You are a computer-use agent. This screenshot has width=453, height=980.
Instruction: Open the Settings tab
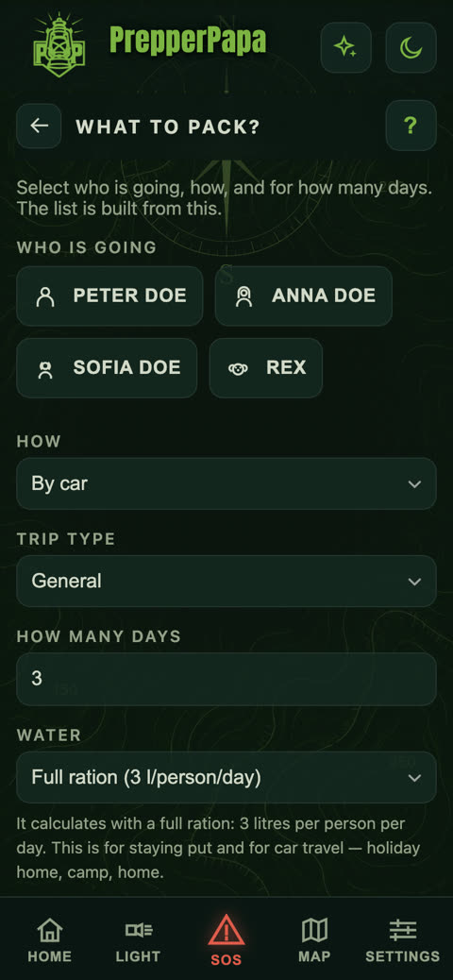[402, 940]
